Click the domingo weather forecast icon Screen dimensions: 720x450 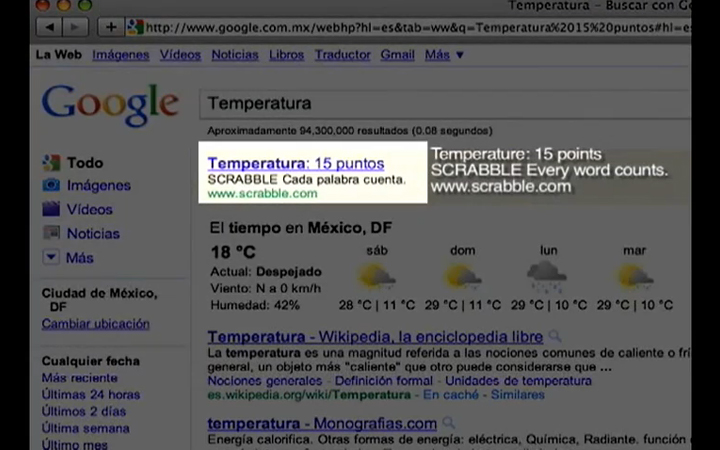462,277
